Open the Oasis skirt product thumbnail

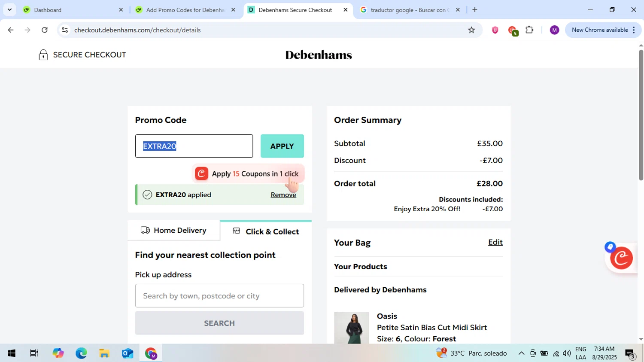click(352, 328)
